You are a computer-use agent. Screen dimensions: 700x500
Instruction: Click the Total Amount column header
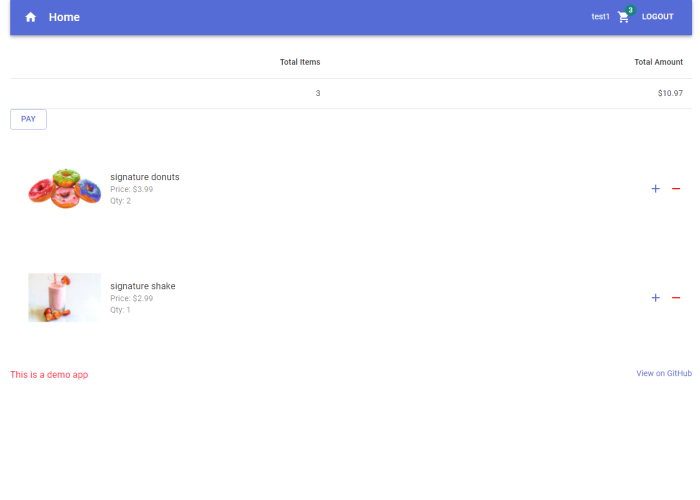click(658, 62)
